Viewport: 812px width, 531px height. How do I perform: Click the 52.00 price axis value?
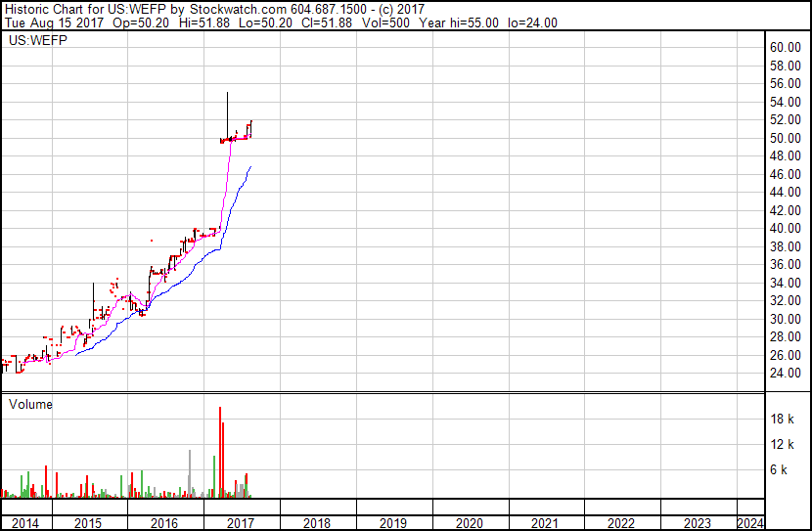[785, 119]
